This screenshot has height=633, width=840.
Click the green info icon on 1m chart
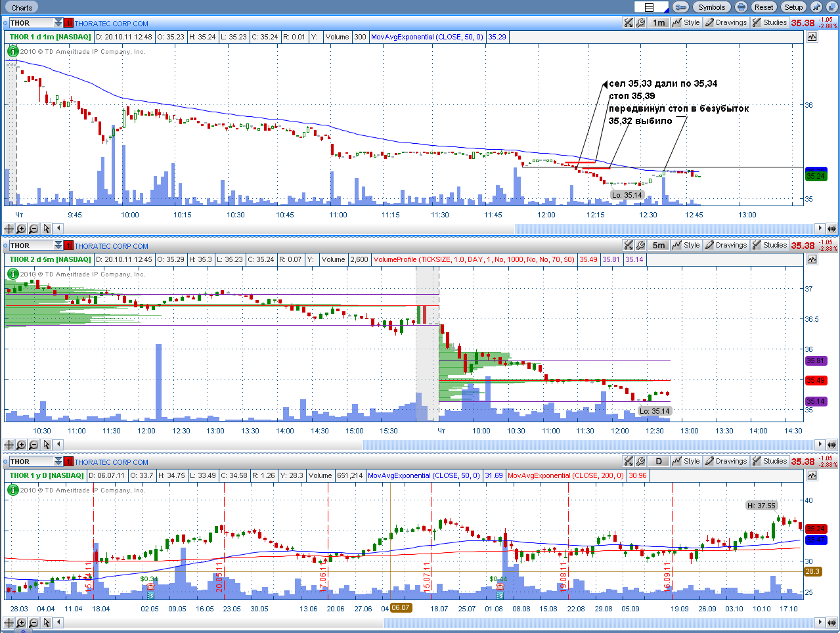pos(12,51)
